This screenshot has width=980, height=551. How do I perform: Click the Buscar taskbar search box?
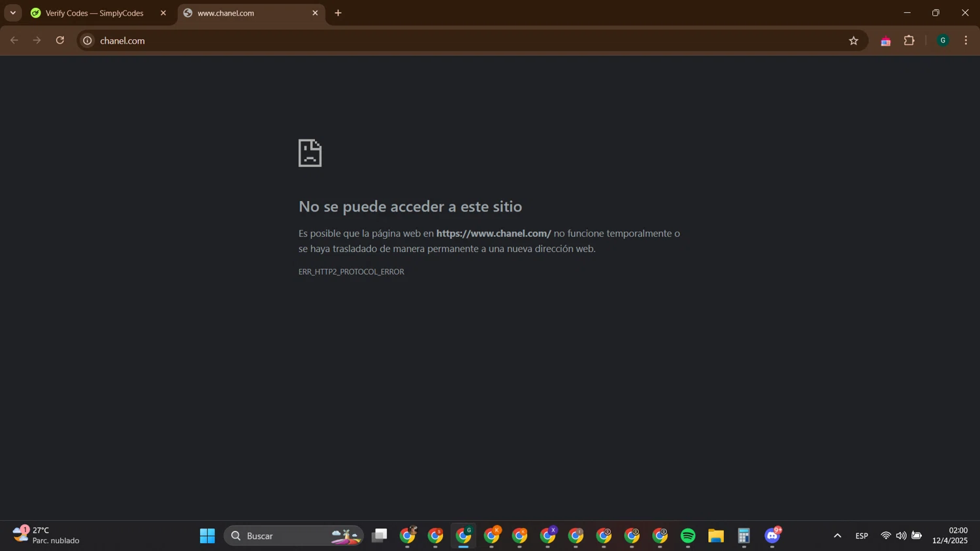click(293, 536)
